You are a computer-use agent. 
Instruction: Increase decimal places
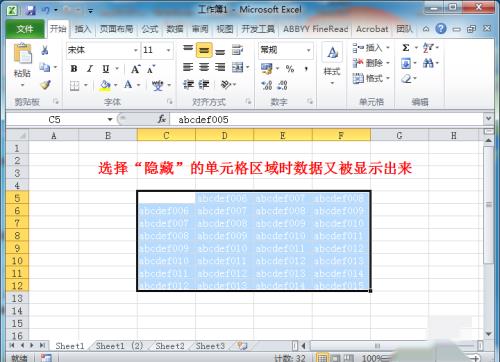(x=267, y=85)
